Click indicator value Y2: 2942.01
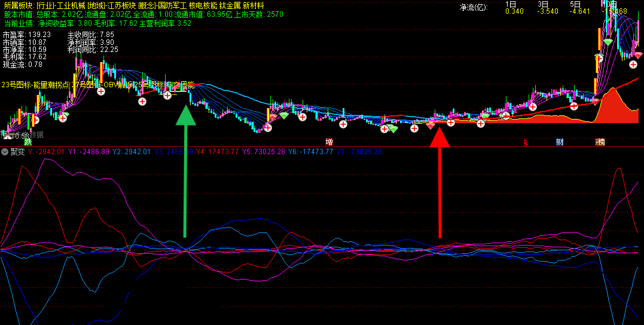This screenshot has width=644, height=325. point(132,152)
